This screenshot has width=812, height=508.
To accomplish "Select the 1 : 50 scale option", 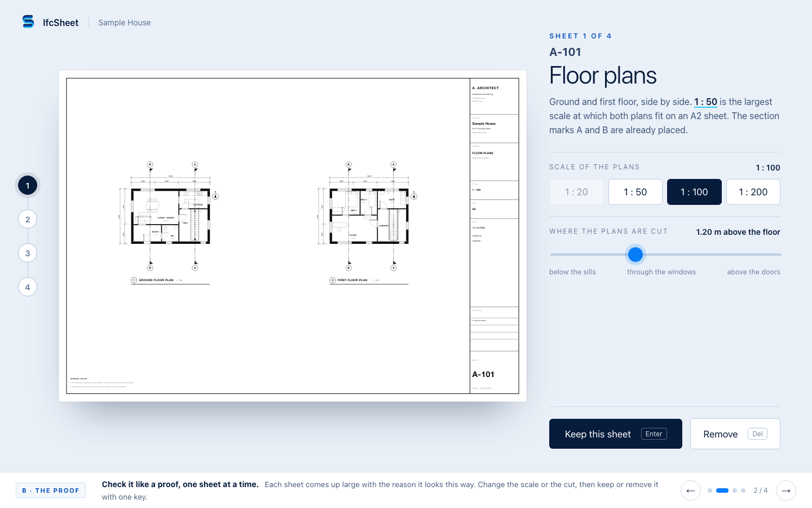I will tap(636, 192).
